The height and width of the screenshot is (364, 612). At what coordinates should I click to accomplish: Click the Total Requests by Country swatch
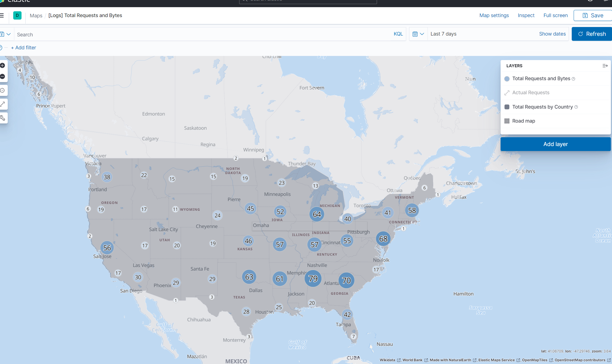[x=507, y=107]
